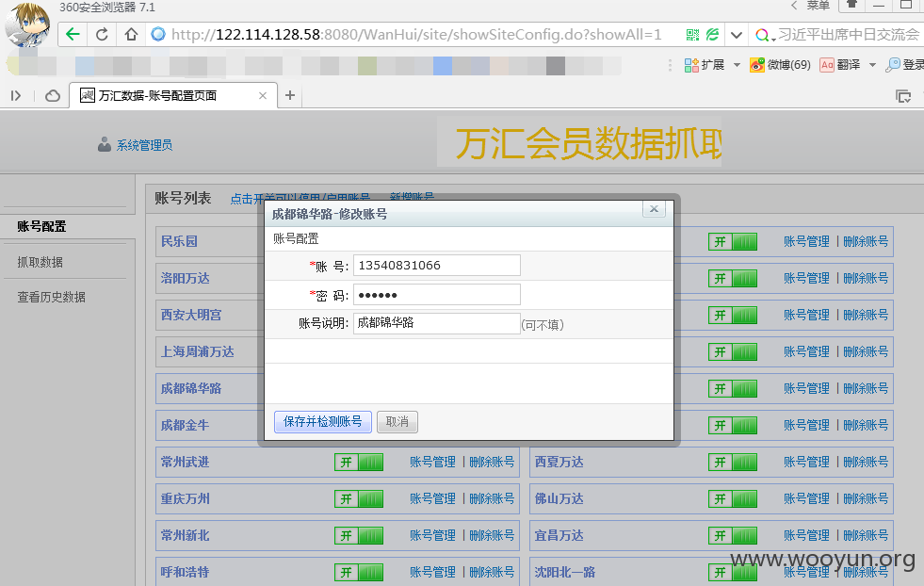Close the 万汇数据-账号配置页面 tab

[x=263, y=95]
